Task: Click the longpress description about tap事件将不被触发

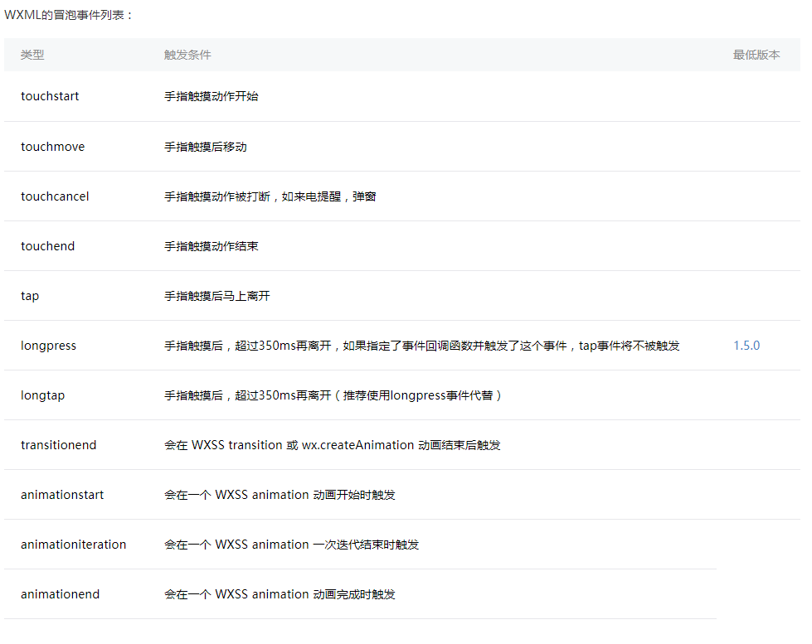Action: tap(421, 346)
